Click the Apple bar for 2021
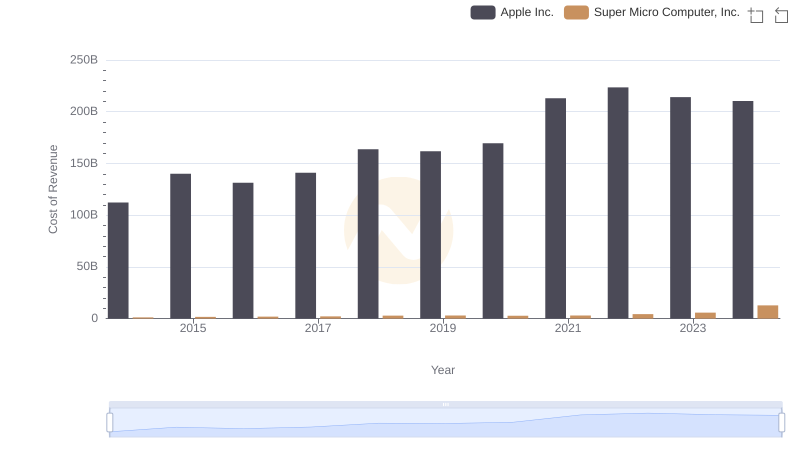 point(556,208)
